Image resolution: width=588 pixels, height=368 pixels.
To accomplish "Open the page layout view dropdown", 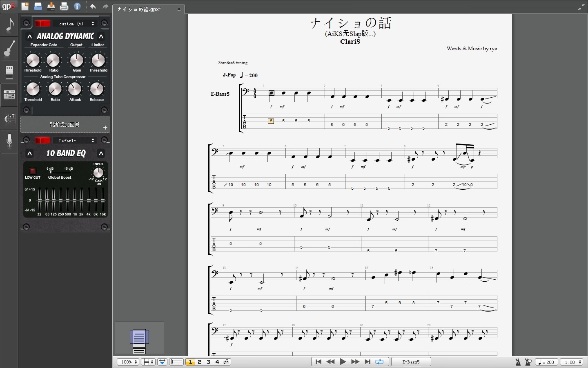I will tap(148, 362).
